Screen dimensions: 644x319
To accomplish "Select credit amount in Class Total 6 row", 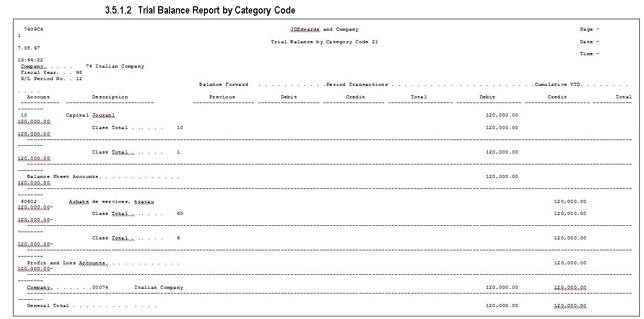I will pyautogui.click(x=570, y=238).
